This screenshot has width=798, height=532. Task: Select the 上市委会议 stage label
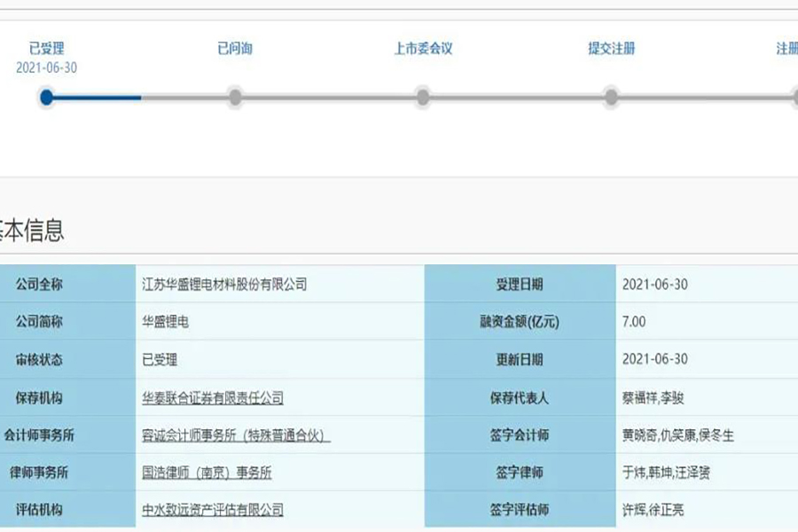click(424, 49)
